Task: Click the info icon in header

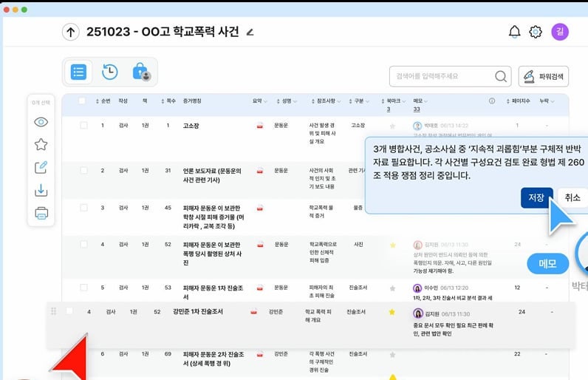Action: point(492,101)
